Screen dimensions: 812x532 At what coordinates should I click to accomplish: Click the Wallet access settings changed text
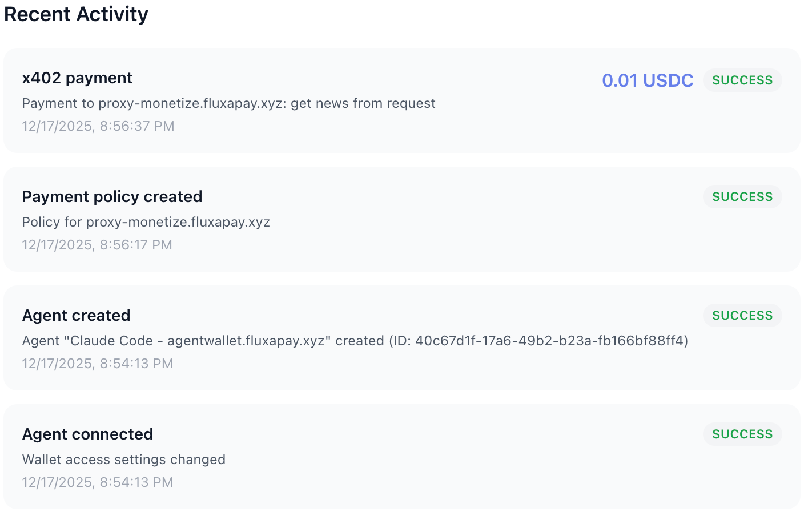(x=123, y=460)
